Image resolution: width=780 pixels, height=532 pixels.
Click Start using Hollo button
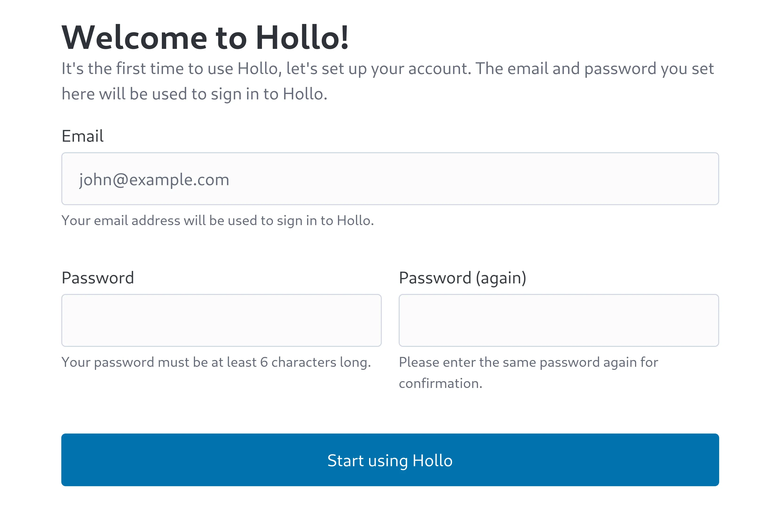point(390,459)
